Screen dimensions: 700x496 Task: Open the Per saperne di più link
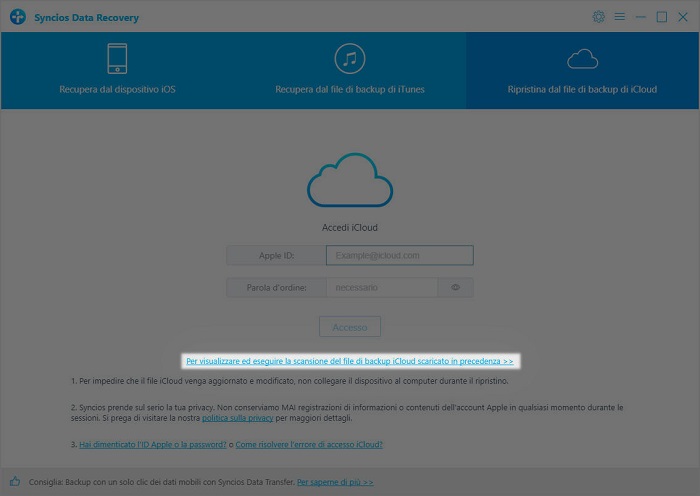coord(335,482)
